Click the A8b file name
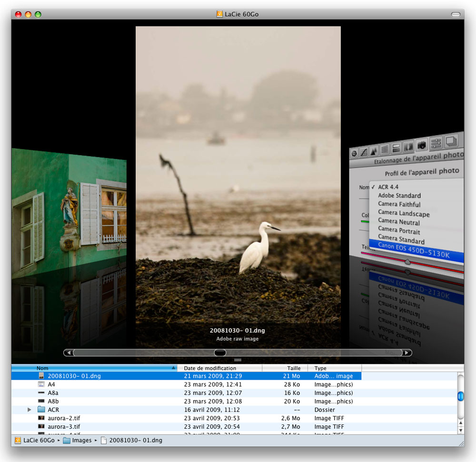The width and height of the screenshot is (476, 462). pyautogui.click(x=53, y=401)
